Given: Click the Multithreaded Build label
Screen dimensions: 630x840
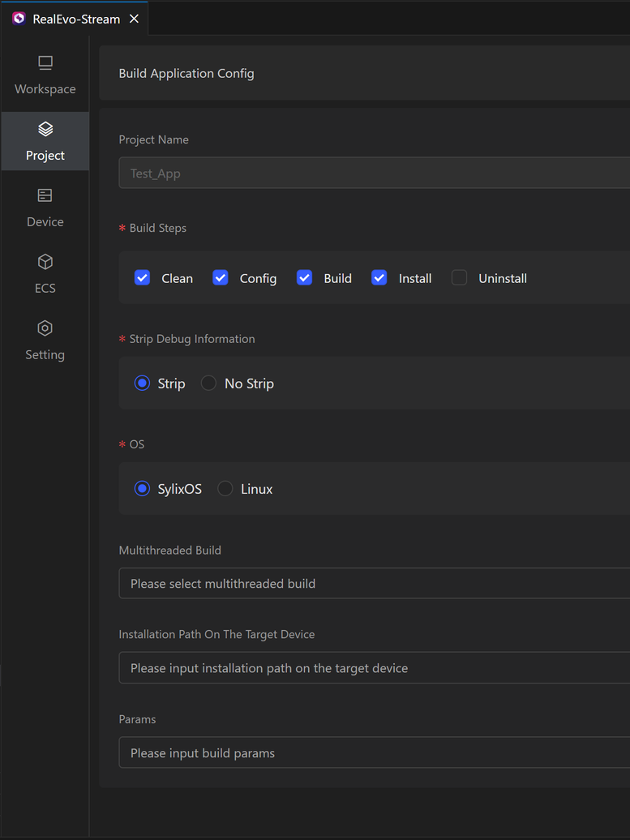Looking at the screenshot, I should pyautogui.click(x=169, y=551).
